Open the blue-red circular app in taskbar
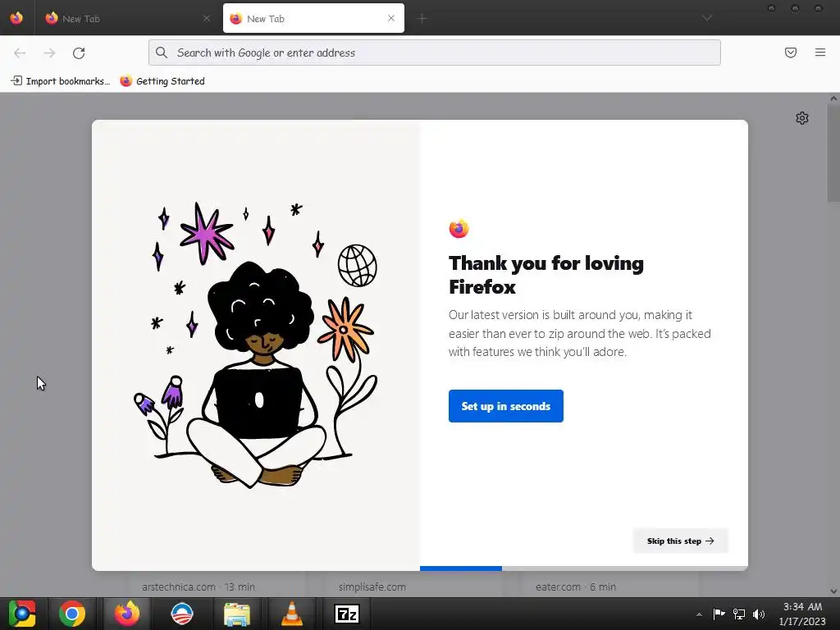840x630 pixels. [x=181, y=614]
